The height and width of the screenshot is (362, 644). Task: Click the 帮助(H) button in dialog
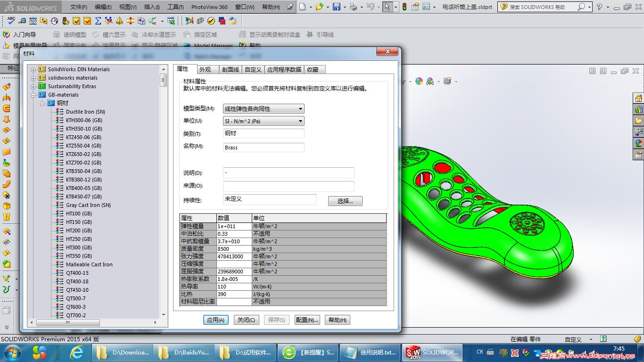tap(338, 320)
